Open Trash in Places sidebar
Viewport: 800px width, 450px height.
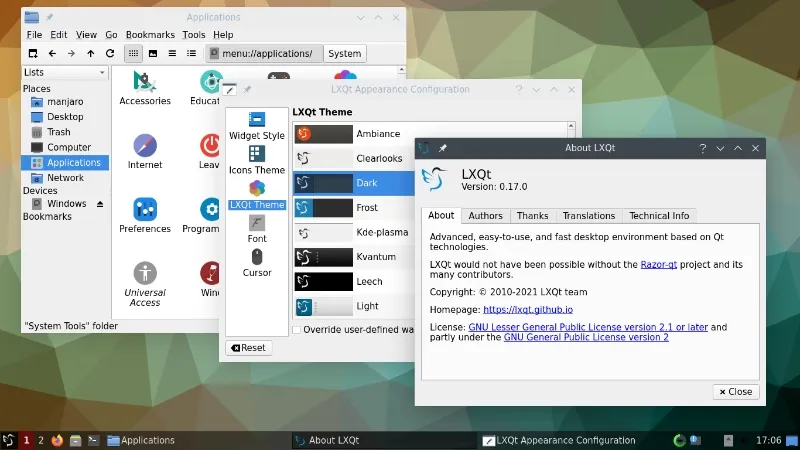click(65, 132)
